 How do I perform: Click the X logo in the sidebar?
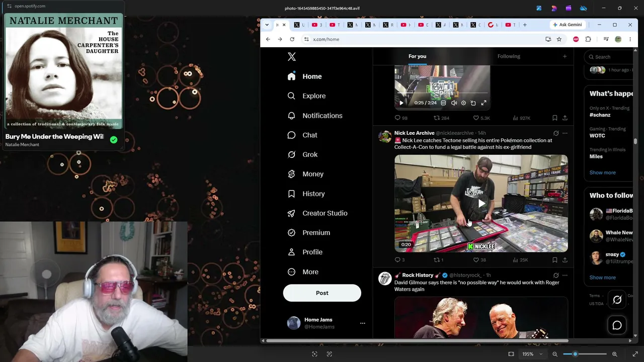click(292, 57)
